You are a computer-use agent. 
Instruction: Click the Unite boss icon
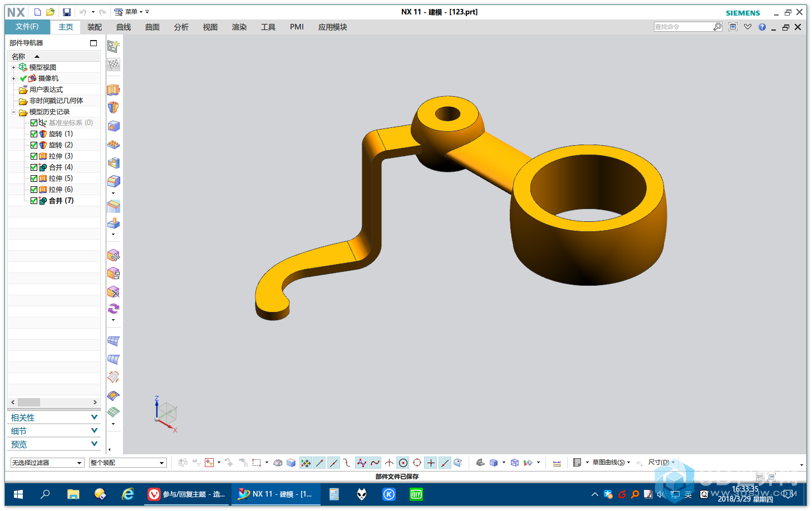pos(114,223)
